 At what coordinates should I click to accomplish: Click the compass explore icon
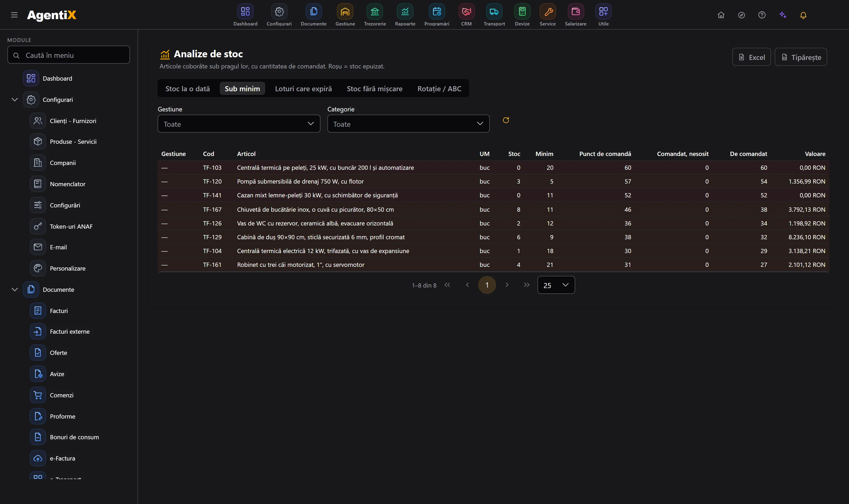741,15
